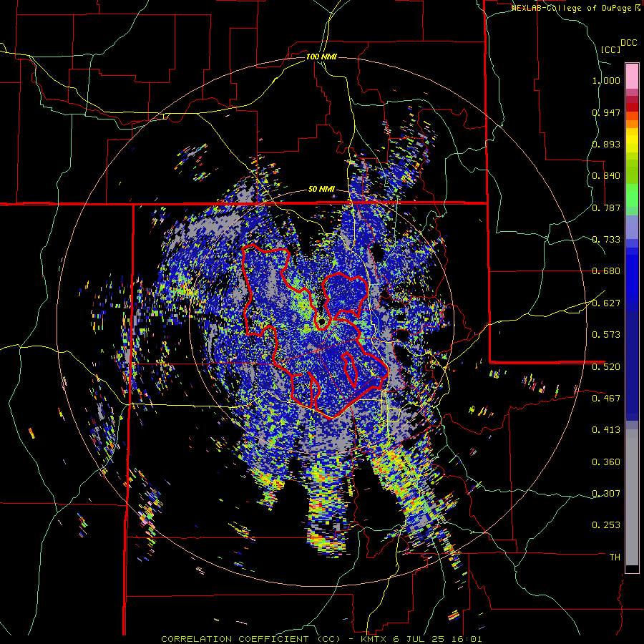The height and width of the screenshot is (644, 644).
Task: Click the CORRELATION COEFFICIENT (CC) title text
Action: pos(250,639)
